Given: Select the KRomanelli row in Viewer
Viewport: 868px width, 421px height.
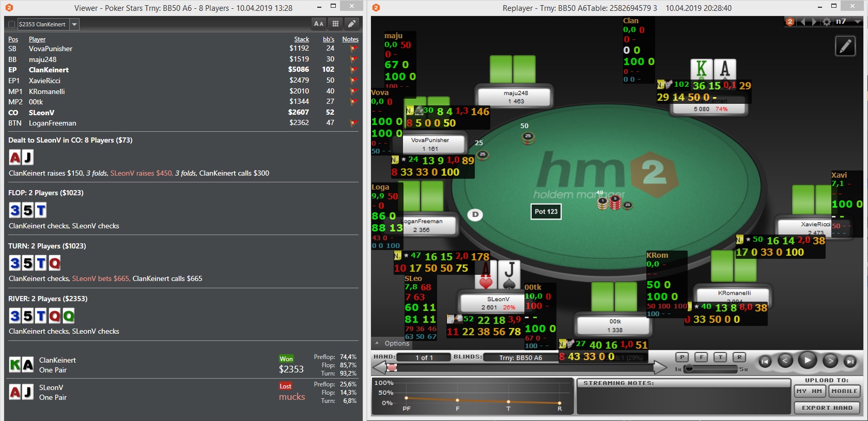Looking at the screenshot, I should tap(183, 91).
